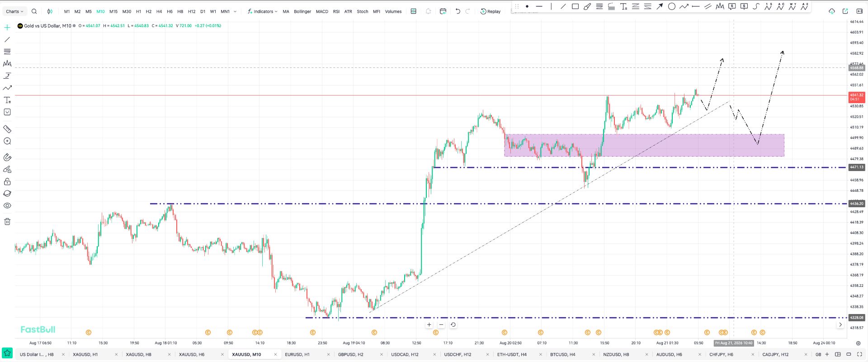Viewport: 868px width, 362px height.
Task: Switch to H4 timeframe
Action: [159, 11]
